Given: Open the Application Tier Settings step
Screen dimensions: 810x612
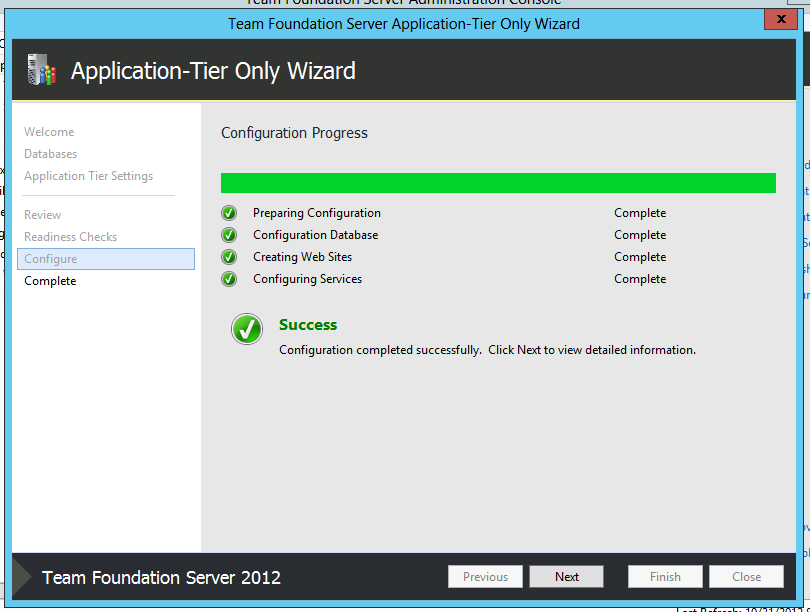Looking at the screenshot, I should 88,176.
